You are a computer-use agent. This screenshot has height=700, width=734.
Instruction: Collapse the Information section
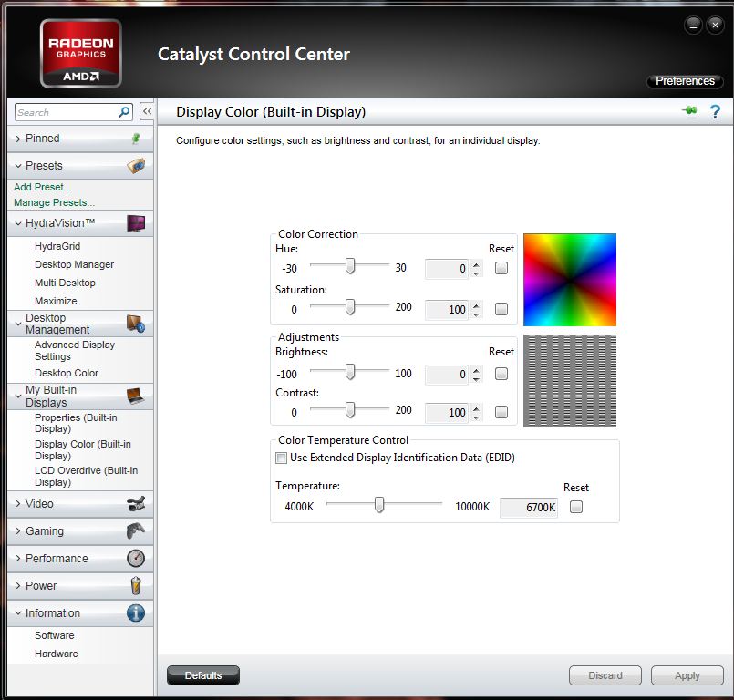(18, 612)
